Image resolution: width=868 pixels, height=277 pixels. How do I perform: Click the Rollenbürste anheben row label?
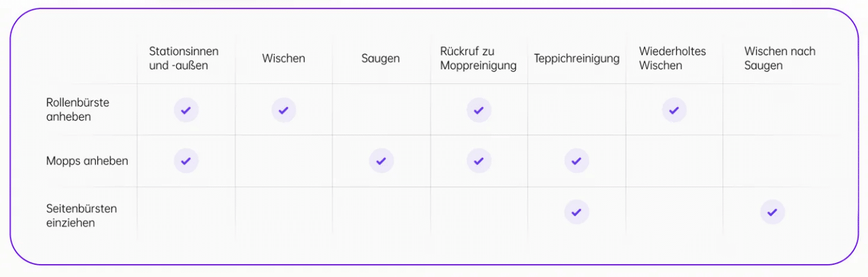[78, 109]
